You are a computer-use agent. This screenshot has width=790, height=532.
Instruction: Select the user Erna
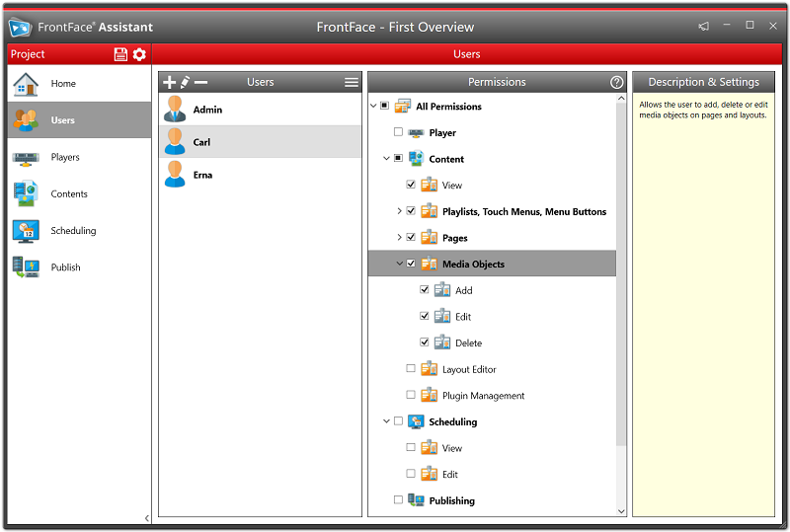click(202, 175)
